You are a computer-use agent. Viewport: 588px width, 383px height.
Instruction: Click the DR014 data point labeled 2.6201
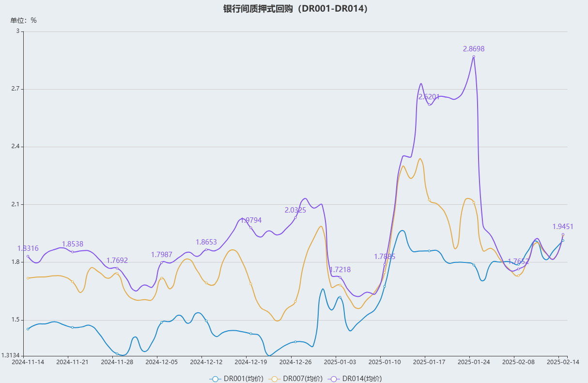(429, 105)
